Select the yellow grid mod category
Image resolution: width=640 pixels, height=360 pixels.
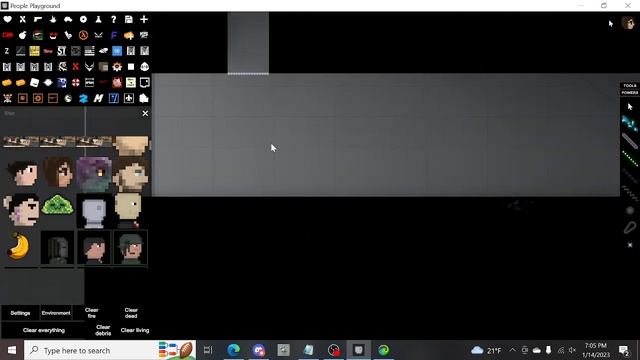(x=34, y=51)
